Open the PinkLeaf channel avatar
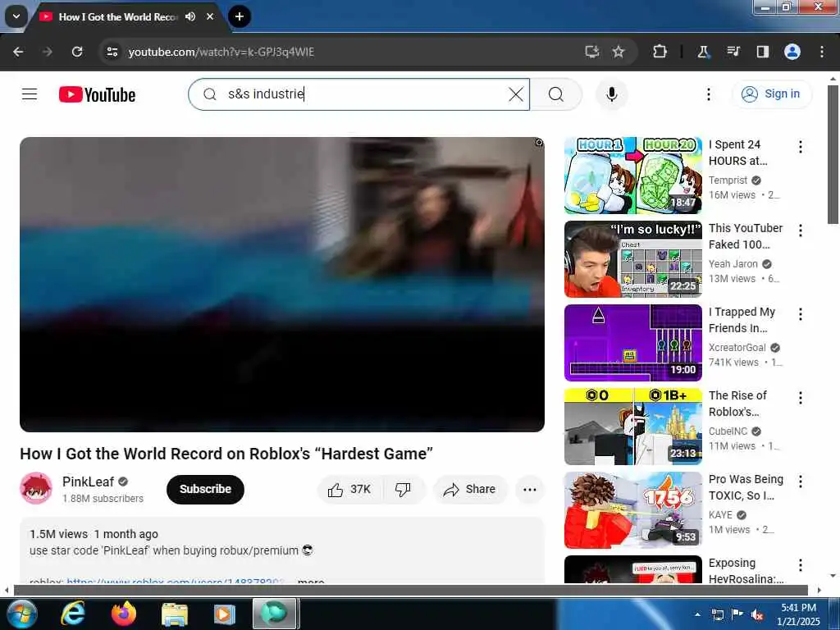The height and width of the screenshot is (630, 840). 36,489
